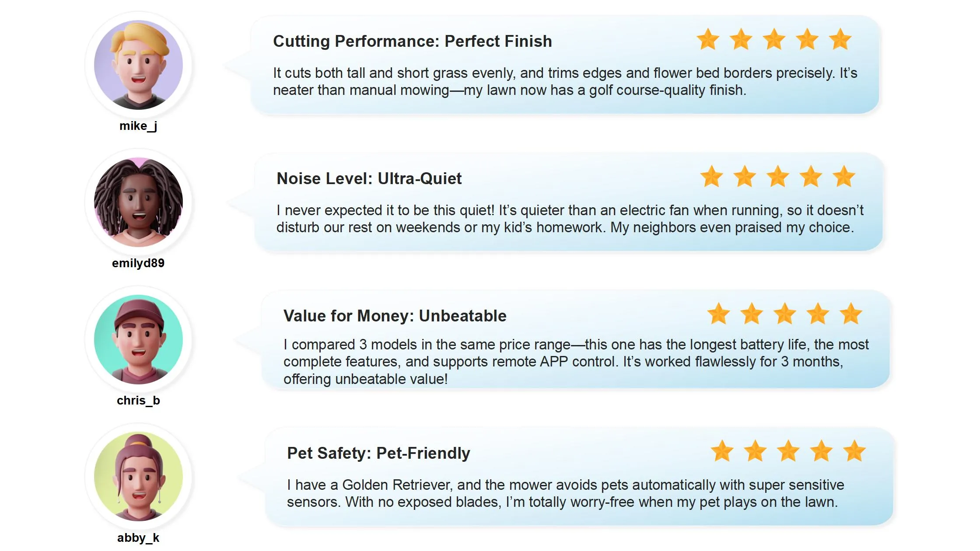Image resolution: width=980 pixels, height=551 pixels.
Task: Click emilyd89's avatar with dreadlocks
Action: [138, 202]
